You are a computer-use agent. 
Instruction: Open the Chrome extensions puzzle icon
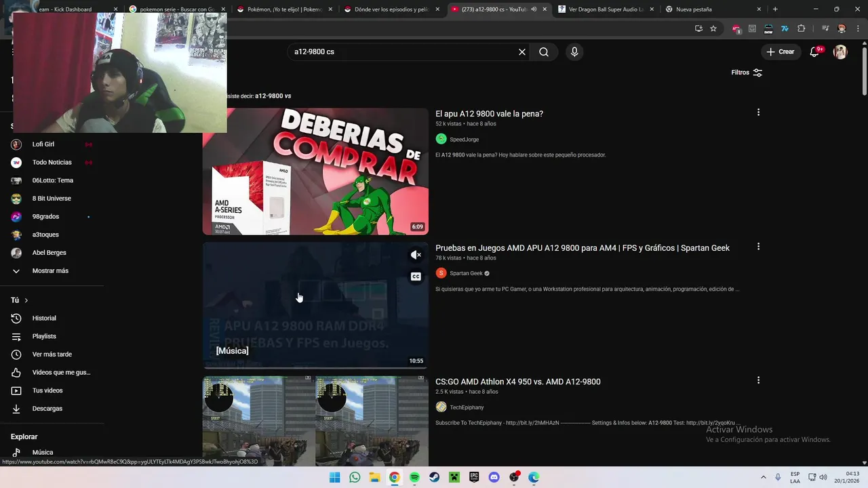coord(802,28)
